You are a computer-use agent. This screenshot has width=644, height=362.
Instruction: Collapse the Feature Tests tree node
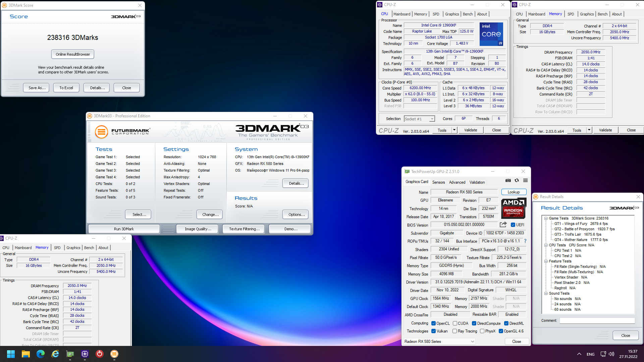point(546,261)
